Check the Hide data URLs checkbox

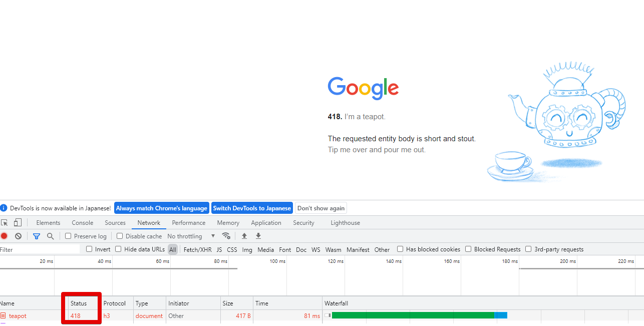point(118,249)
